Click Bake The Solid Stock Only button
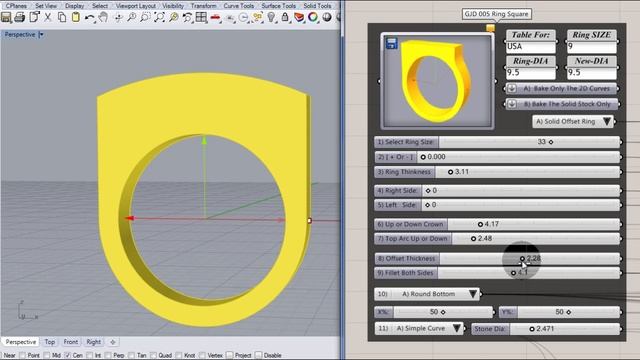640x360 pixels. pyautogui.click(x=562, y=104)
